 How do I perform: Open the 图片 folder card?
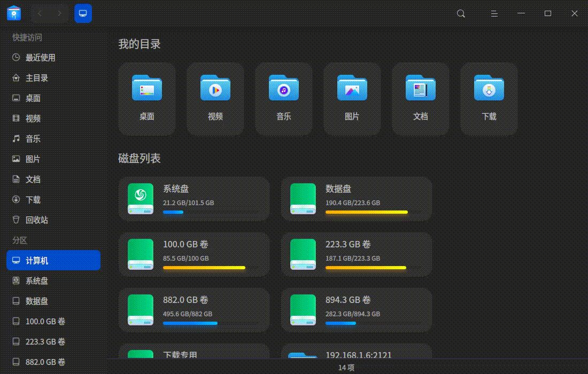point(352,98)
